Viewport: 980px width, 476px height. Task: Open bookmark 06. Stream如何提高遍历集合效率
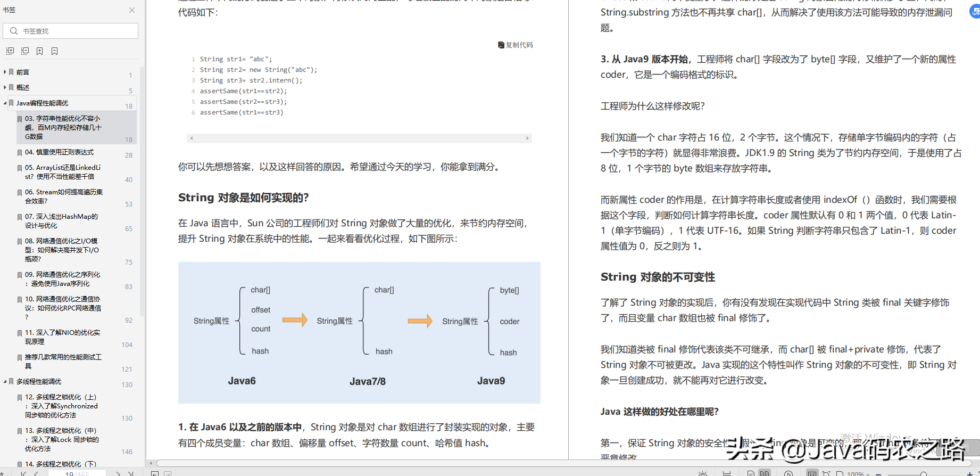coord(64,196)
